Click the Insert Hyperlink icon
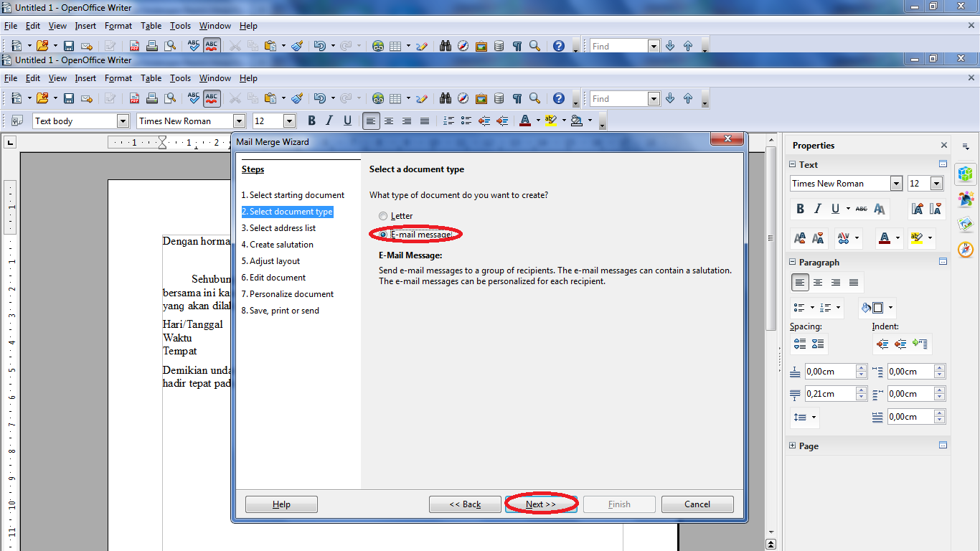Image resolution: width=980 pixels, height=551 pixels. [x=378, y=98]
